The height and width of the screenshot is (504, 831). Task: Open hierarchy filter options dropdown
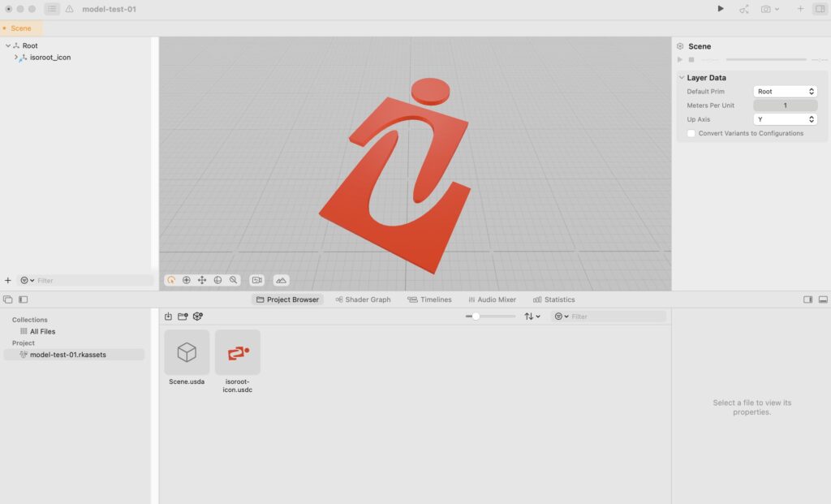(x=27, y=280)
